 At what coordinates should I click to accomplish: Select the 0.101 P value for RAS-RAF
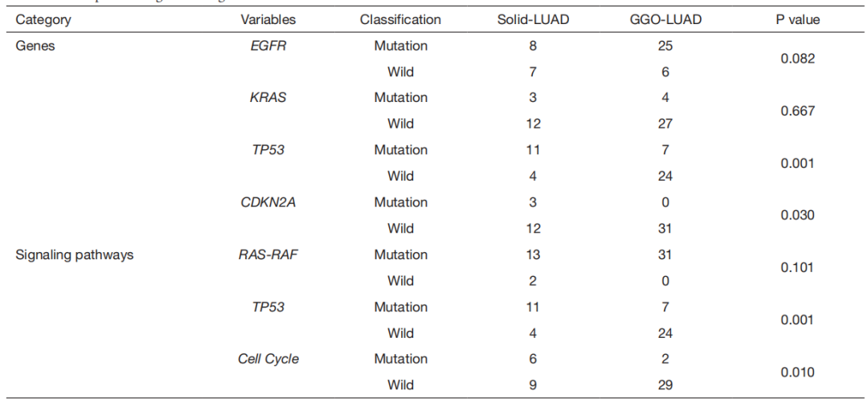click(797, 267)
